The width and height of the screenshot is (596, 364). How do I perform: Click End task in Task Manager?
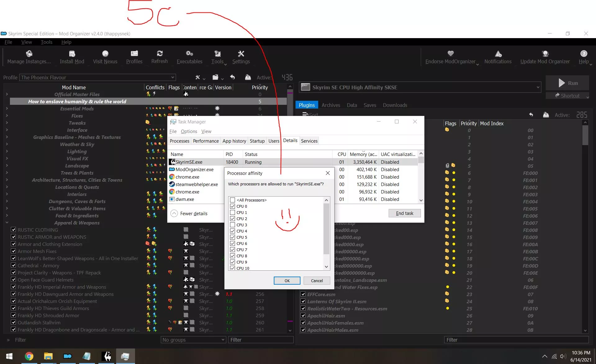(404, 213)
